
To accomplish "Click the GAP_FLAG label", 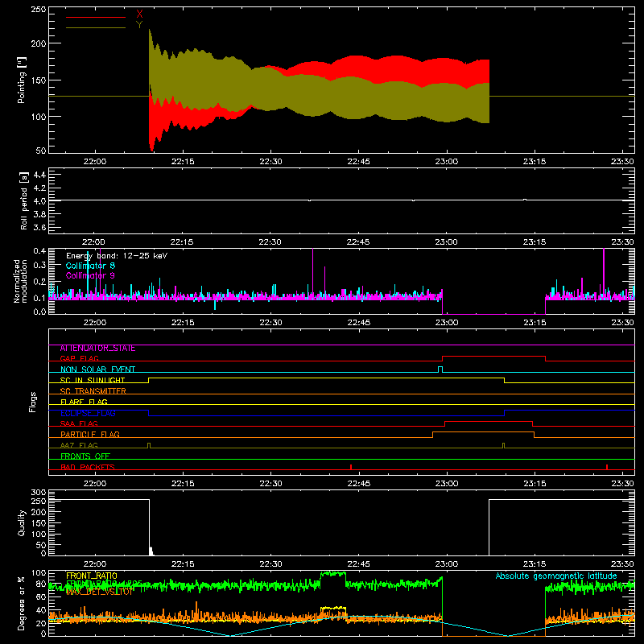I will coord(79,358).
